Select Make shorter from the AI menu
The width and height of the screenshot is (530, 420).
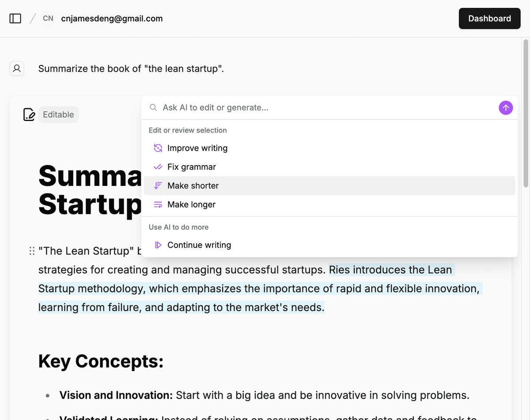193,186
